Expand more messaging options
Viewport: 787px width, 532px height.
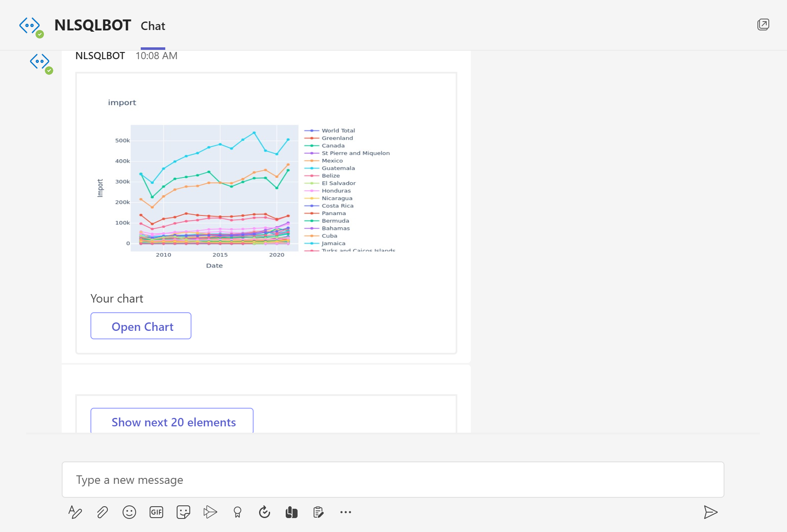point(346,512)
